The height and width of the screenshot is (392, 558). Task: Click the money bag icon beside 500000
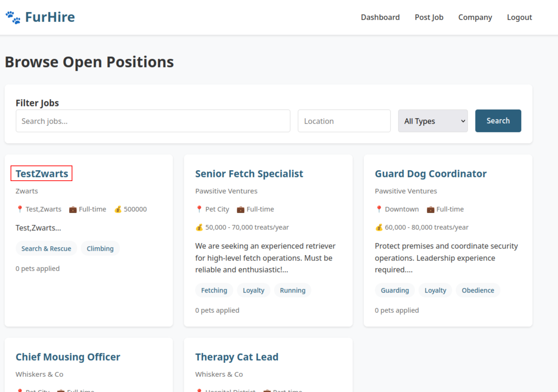click(118, 209)
